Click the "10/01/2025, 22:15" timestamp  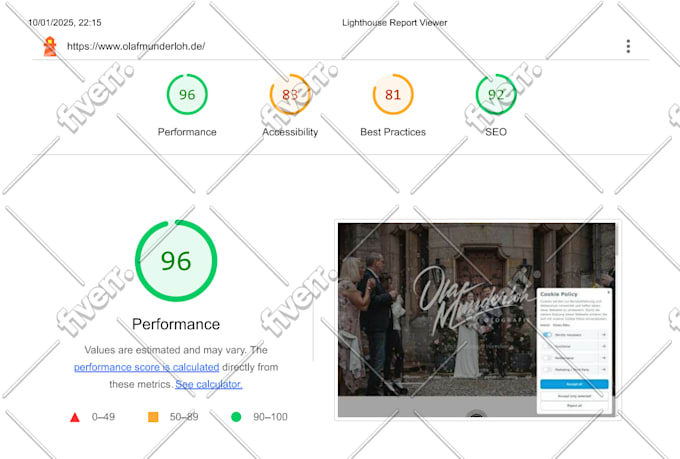[x=65, y=23]
